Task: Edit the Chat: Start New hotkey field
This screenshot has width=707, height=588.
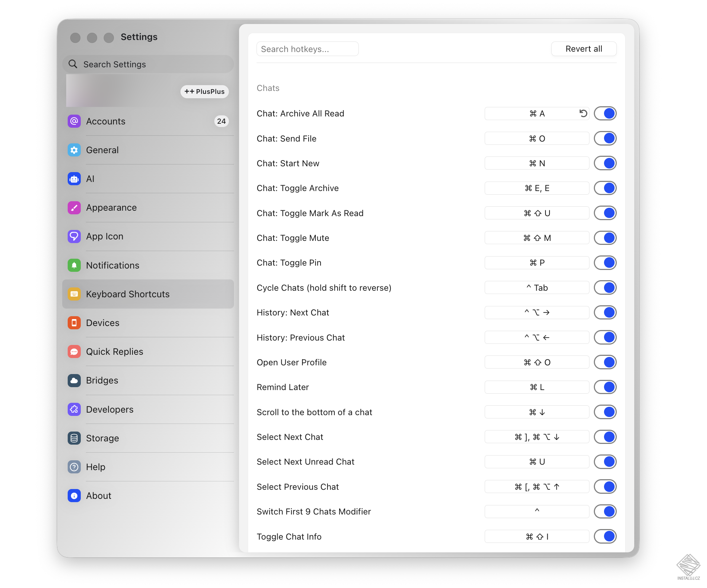Action: coord(536,163)
